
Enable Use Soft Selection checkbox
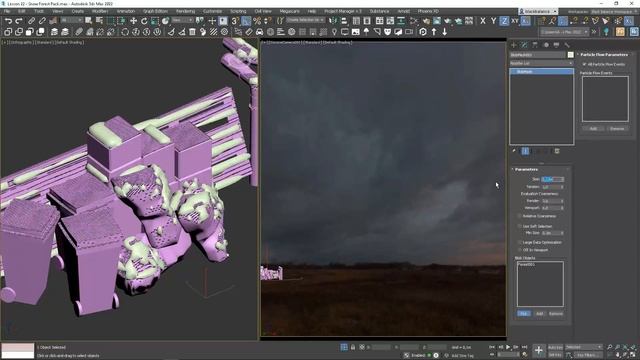520,226
